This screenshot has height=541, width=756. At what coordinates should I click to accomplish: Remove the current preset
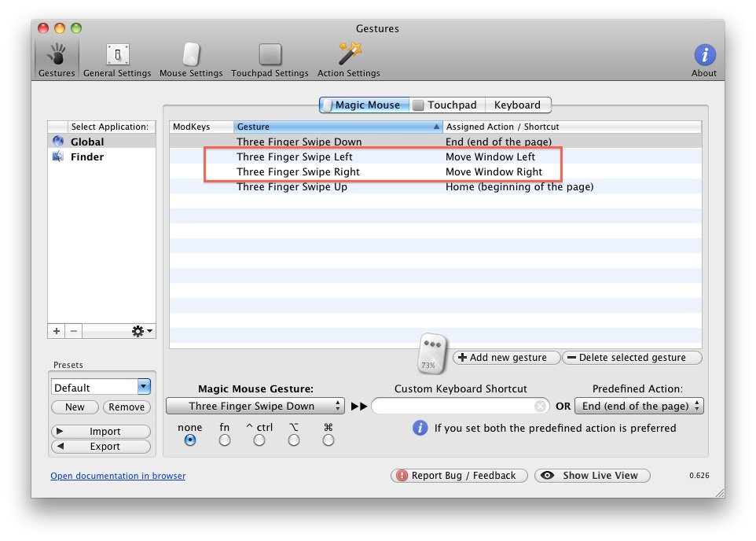(x=127, y=407)
